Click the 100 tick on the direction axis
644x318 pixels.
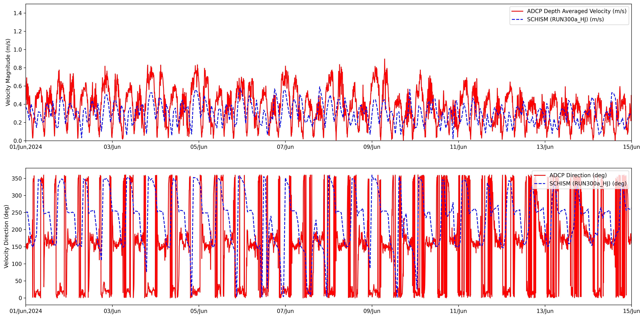coord(17,264)
